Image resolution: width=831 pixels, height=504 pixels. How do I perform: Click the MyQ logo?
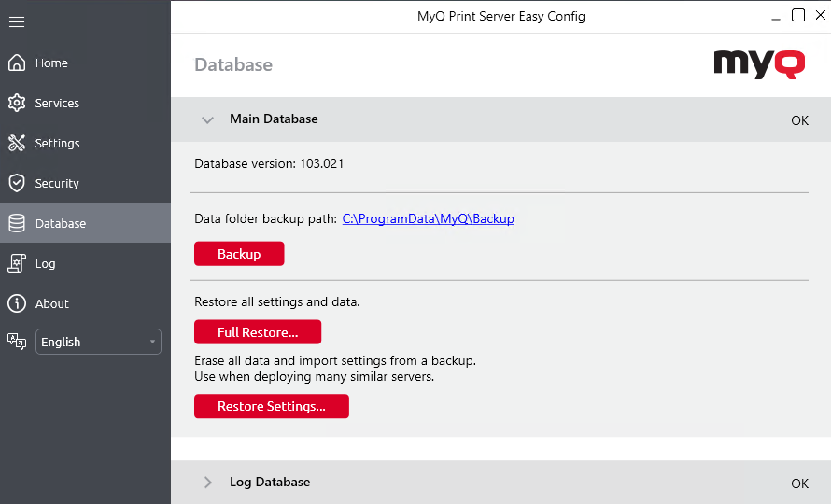tap(759, 64)
